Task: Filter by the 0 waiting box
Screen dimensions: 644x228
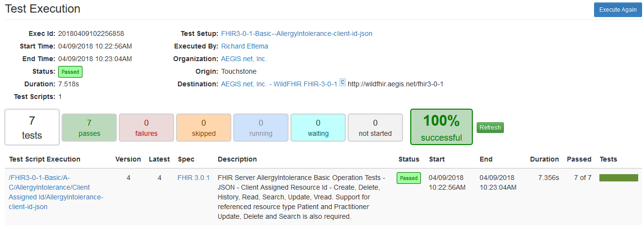Action: coord(318,128)
